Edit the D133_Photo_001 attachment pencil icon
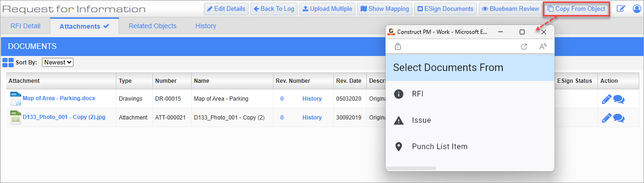Viewport: 644px width, 183px height. click(x=607, y=118)
